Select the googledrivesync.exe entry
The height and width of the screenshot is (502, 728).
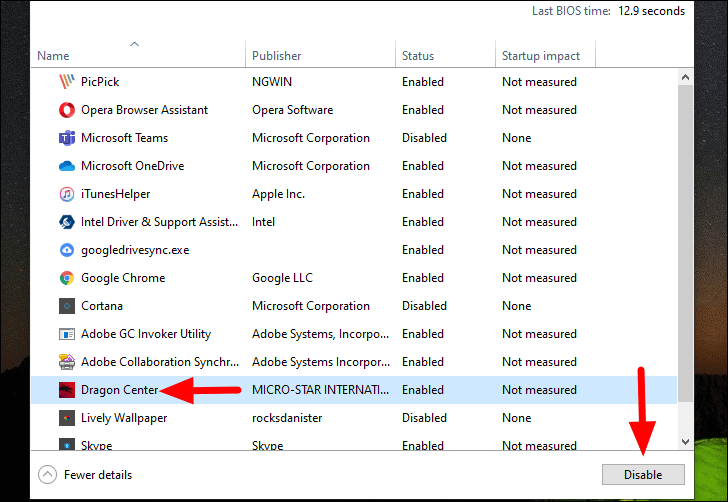tap(135, 250)
